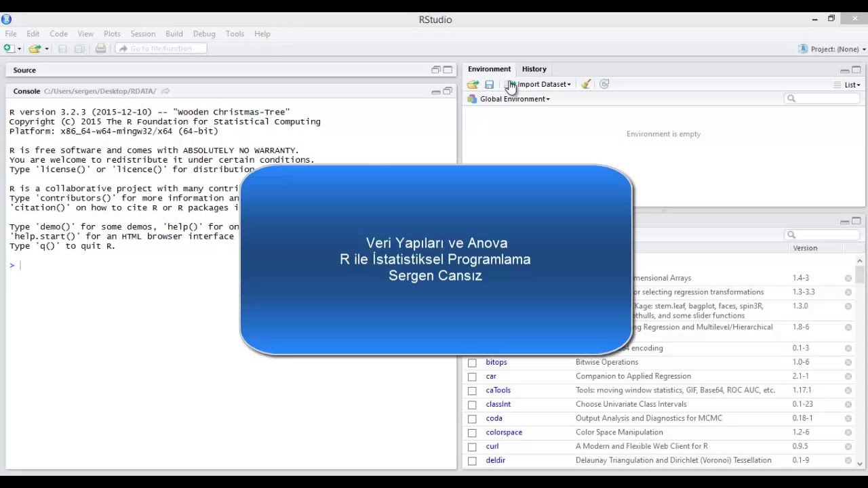
Task: Click the Load Workspace folder icon in Environment
Action: point(473,85)
